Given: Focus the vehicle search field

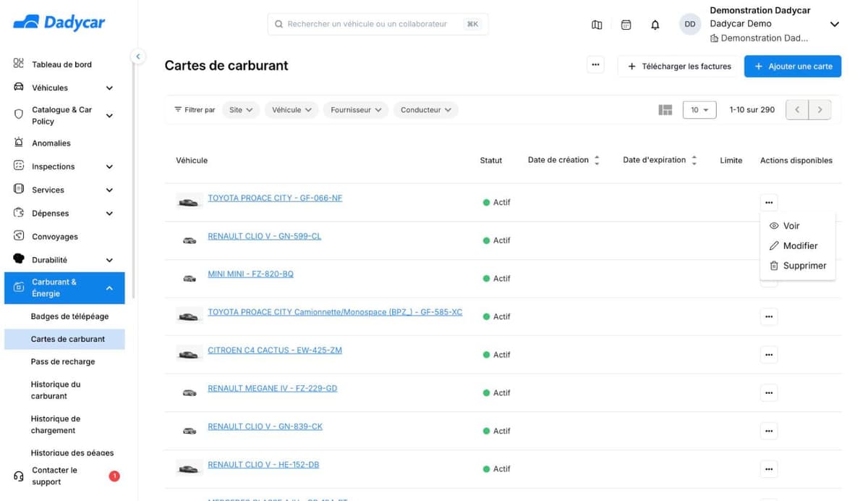Looking at the screenshot, I should (x=378, y=24).
